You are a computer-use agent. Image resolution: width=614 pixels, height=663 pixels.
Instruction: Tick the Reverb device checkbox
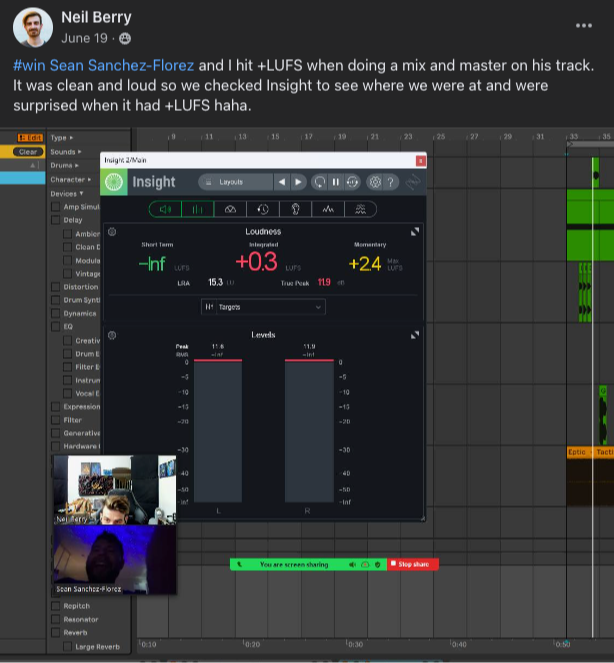click(56, 633)
